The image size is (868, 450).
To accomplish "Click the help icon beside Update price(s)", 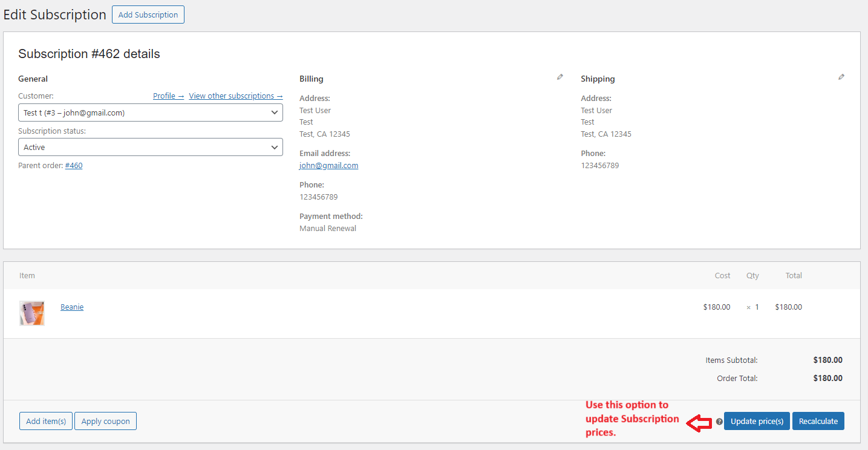I will click(x=719, y=421).
